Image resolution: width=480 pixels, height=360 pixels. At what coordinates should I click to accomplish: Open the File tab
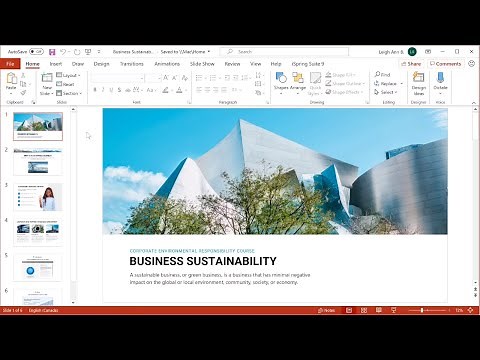pyautogui.click(x=10, y=64)
